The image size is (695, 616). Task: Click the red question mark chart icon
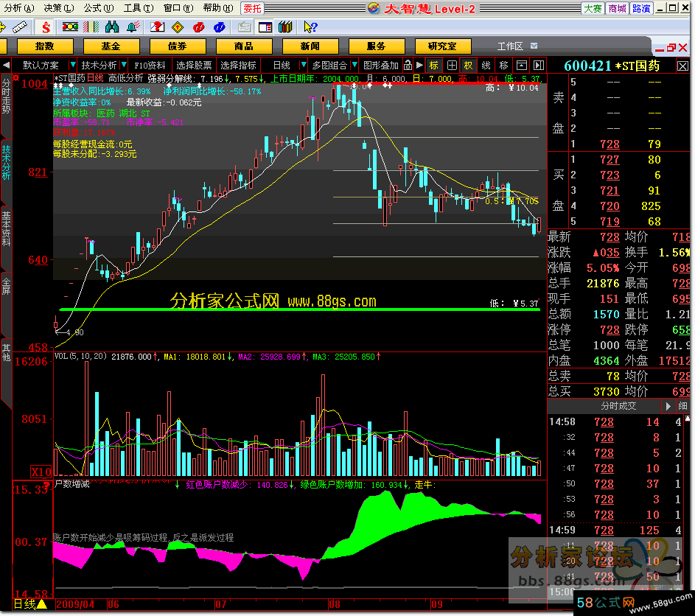157,27
